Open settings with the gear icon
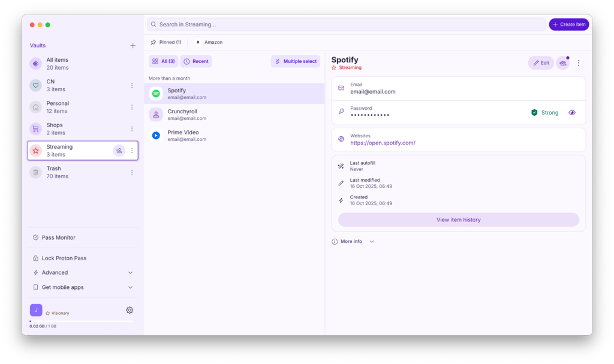The width and height of the screenshot is (614, 364). tap(130, 310)
